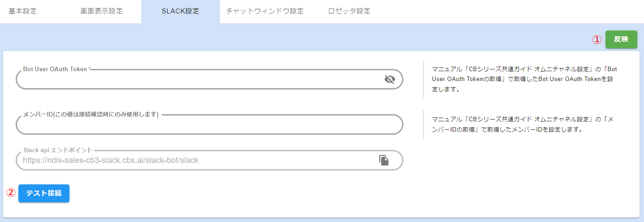Go to the チャットウインドウ設定 tab
The height and width of the screenshot is (222, 644).
click(x=265, y=11)
